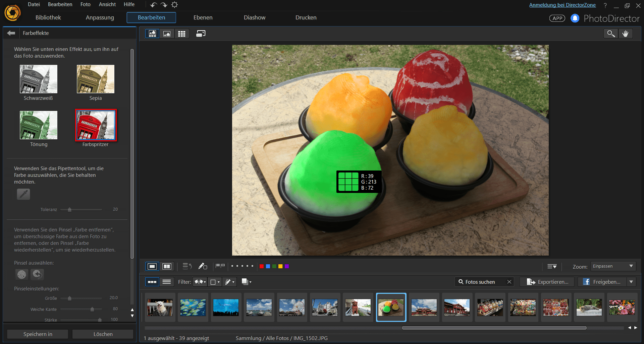
Task: Click the redo arrow icon
Action: 164,5
